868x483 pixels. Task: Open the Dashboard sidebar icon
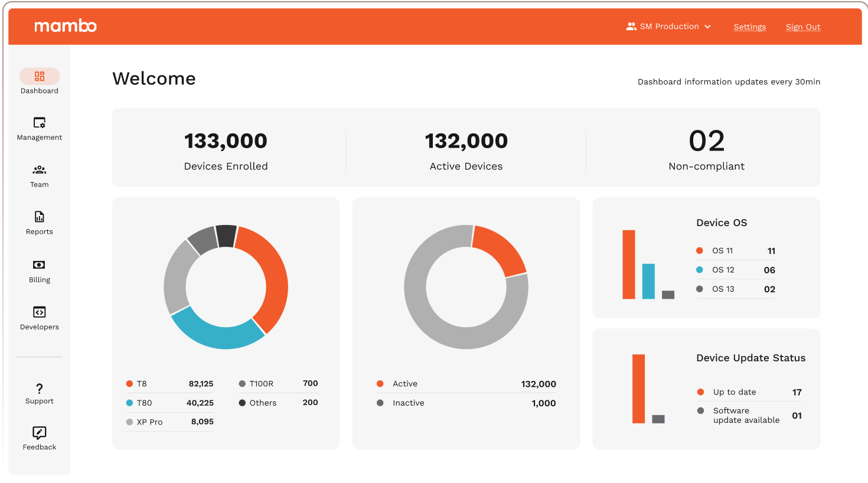point(40,76)
